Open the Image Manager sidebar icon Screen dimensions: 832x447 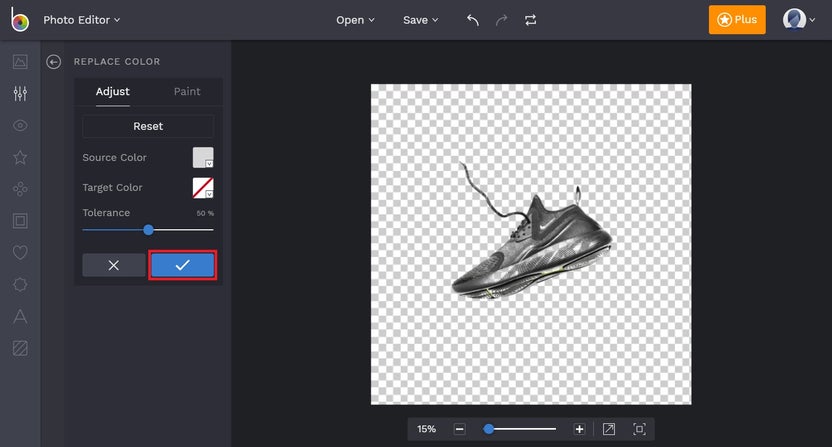tap(20, 62)
